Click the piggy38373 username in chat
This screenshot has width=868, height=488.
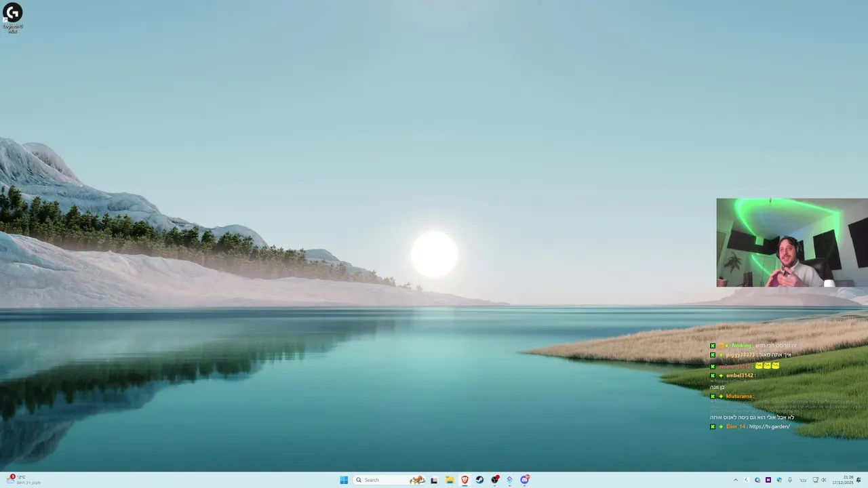click(741, 354)
